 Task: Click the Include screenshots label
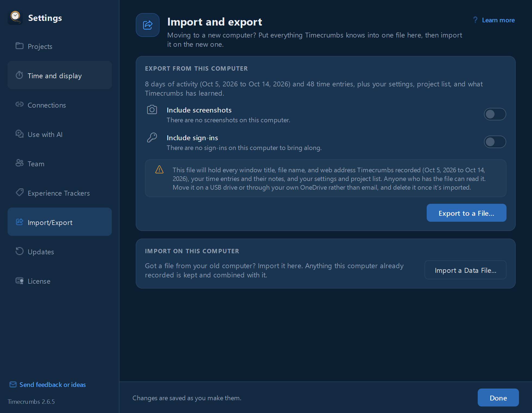click(199, 110)
